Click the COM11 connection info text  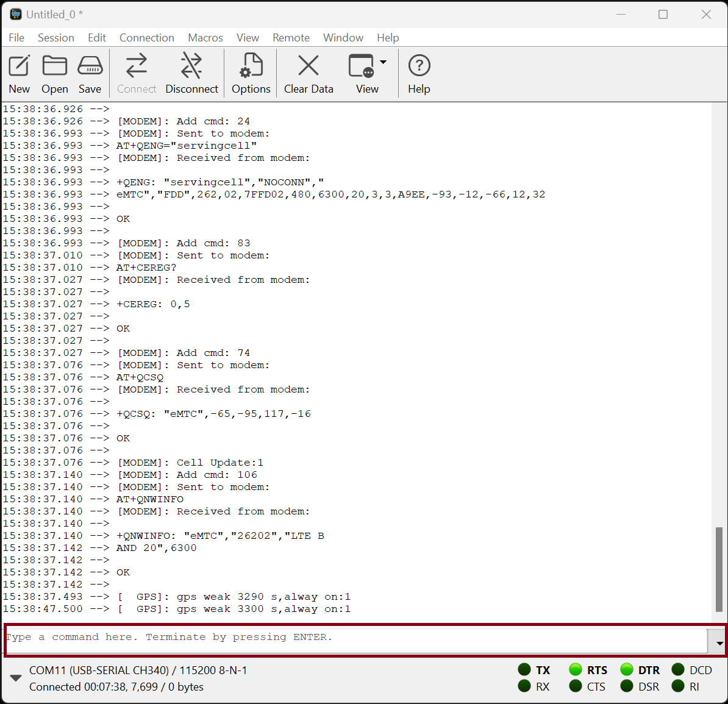point(138,670)
